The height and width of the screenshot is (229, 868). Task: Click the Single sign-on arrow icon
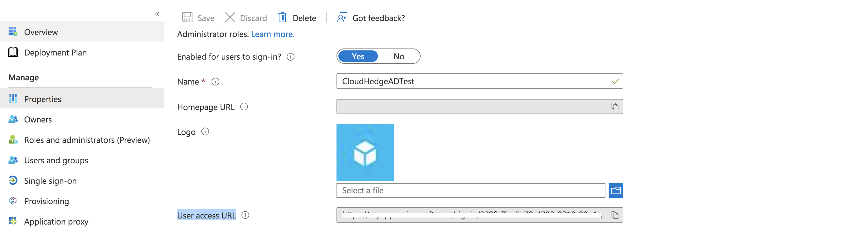pos(12,181)
